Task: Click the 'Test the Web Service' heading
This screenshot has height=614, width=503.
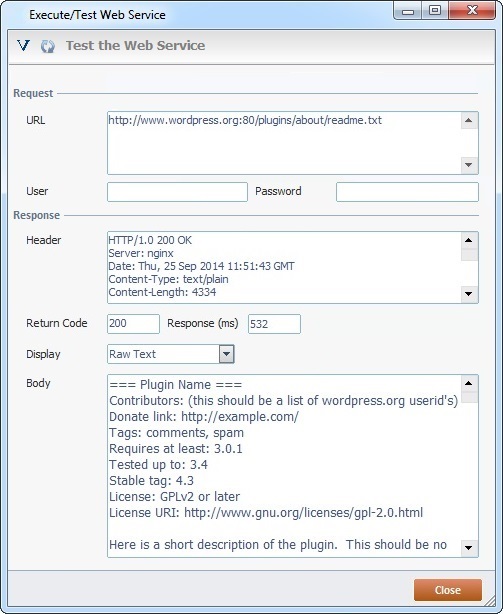Action: coord(135,45)
